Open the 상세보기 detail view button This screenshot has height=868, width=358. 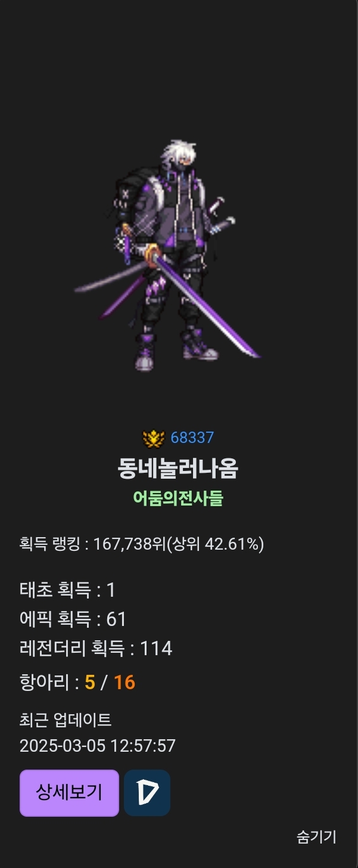[69, 793]
